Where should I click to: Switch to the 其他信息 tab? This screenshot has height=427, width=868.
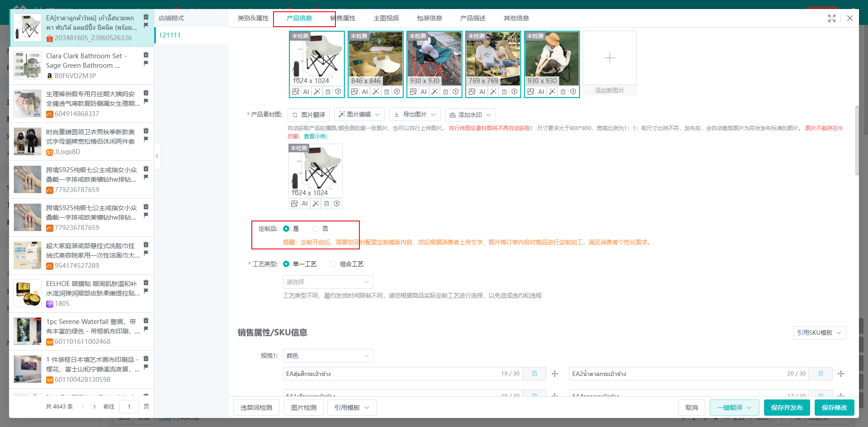516,18
